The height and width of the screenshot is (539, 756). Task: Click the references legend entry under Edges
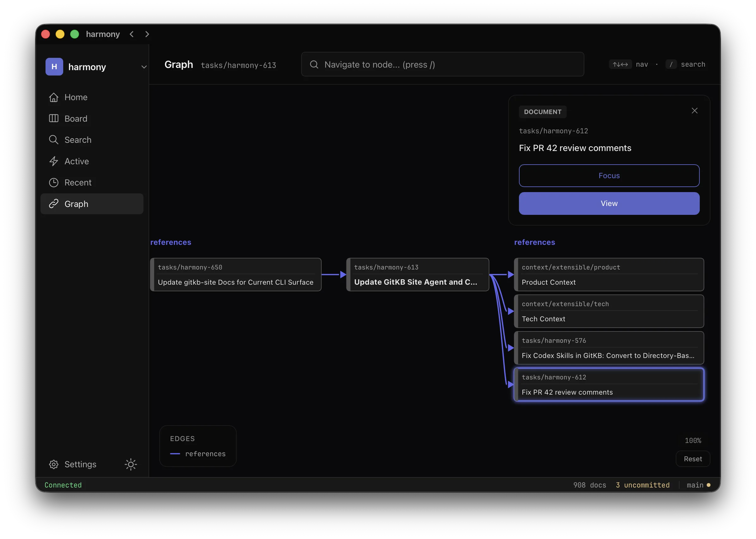click(x=198, y=454)
